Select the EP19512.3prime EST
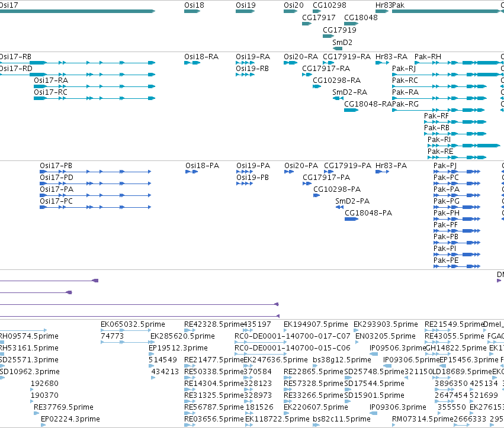 pyautogui.click(x=151, y=354)
